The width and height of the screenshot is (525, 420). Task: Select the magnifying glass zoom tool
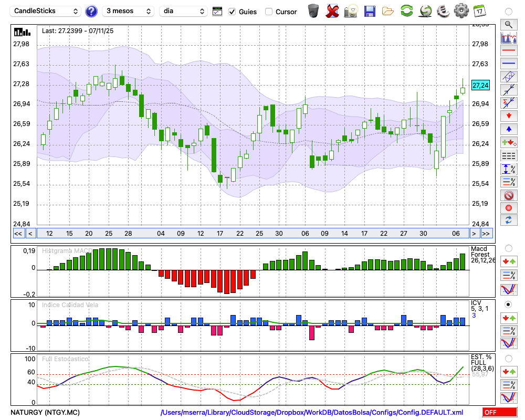(x=508, y=24)
